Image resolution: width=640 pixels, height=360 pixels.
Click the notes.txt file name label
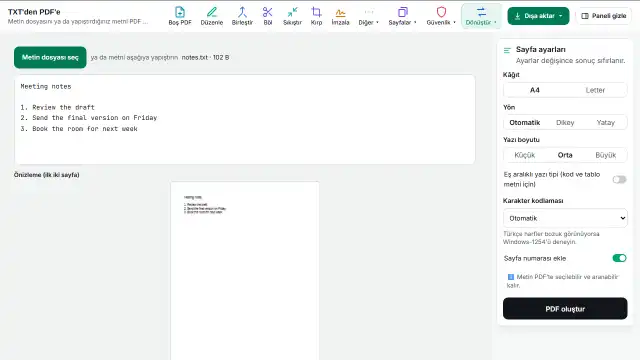195,58
